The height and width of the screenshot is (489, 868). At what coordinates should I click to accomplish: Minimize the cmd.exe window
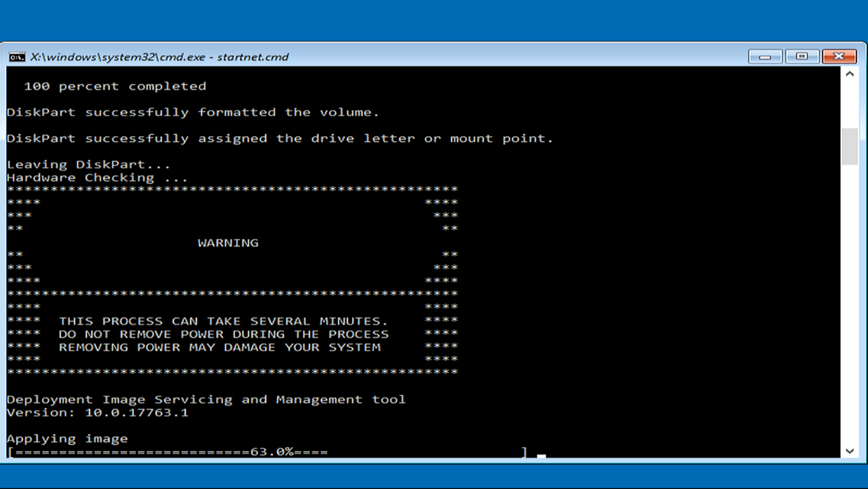click(765, 57)
